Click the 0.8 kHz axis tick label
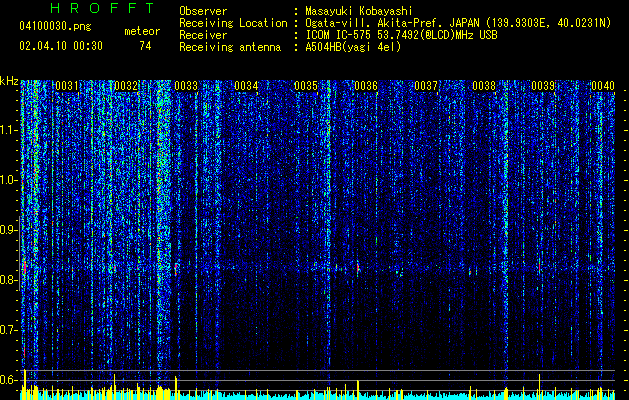Viewport: 629px width, 400px height. pyautogui.click(x=9, y=280)
